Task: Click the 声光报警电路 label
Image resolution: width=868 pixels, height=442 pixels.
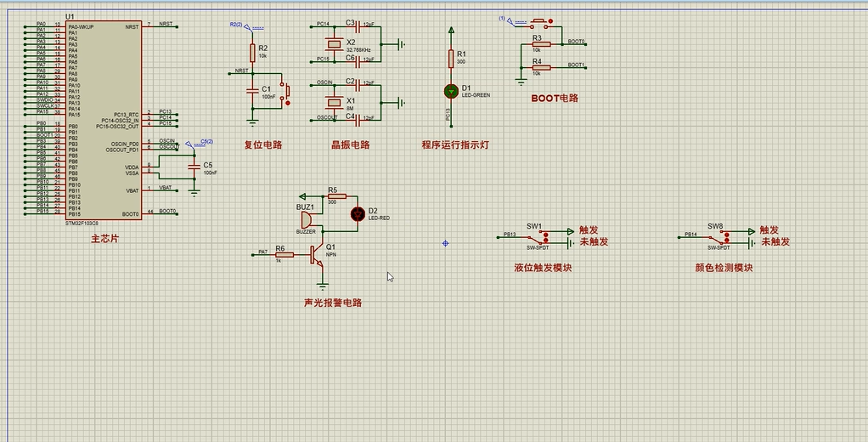Action: (333, 303)
